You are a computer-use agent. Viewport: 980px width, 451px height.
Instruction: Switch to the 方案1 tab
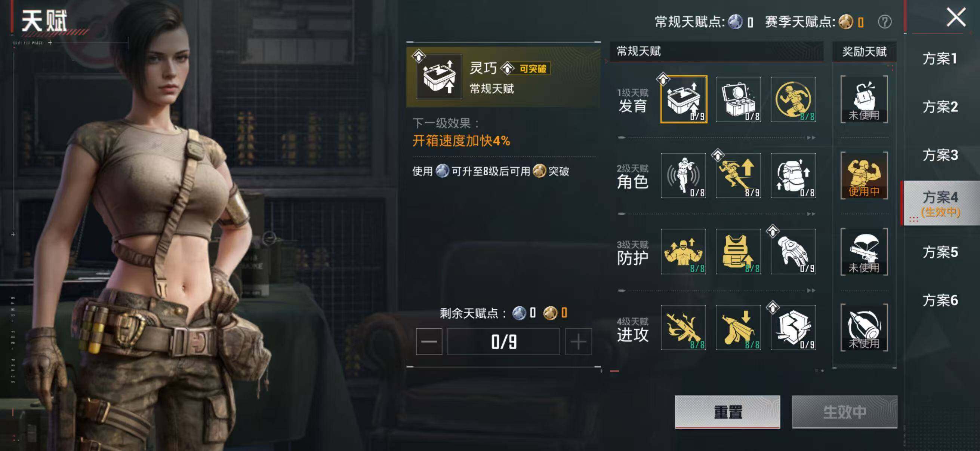click(940, 59)
